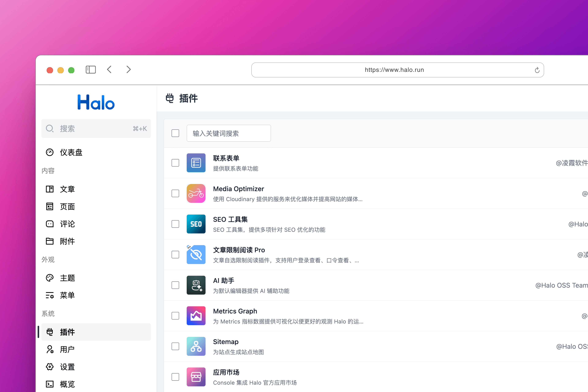Open the Media Optimizer plugin title
The width and height of the screenshot is (588, 392).
[239, 189]
